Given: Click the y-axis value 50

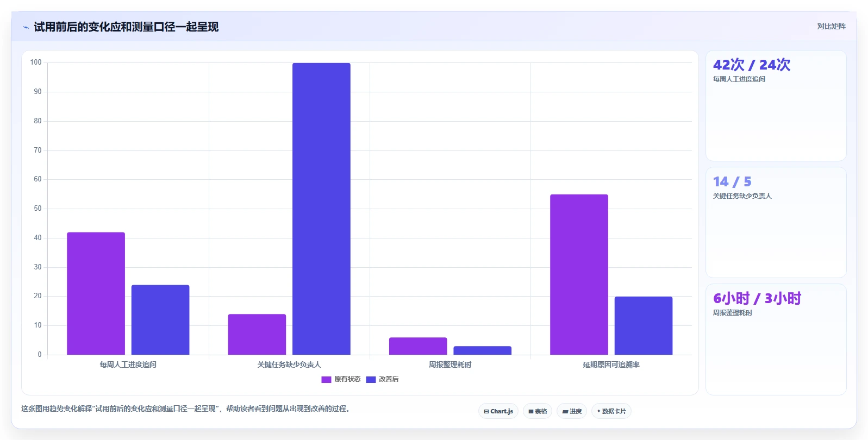Looking at the screenshot, I should [x=38, y=209].
